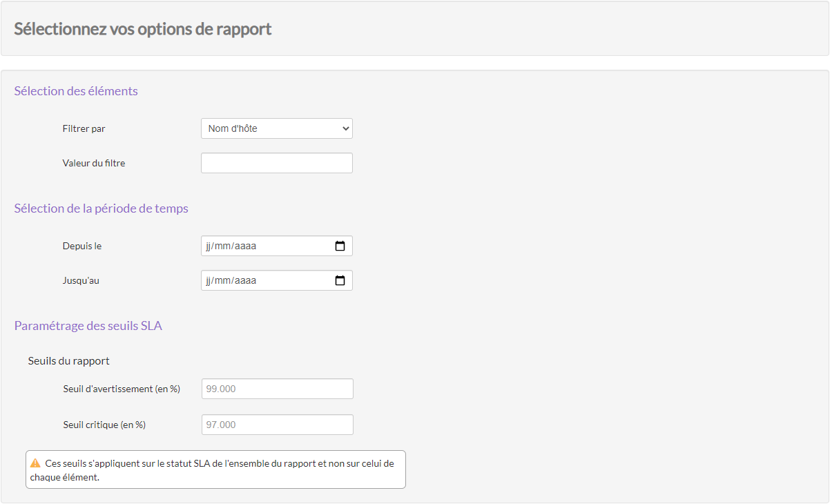The height and width of the screenshot is (504, 830).
Task: Click the 'Jusqu'au' label
Action: coord(81,280)
